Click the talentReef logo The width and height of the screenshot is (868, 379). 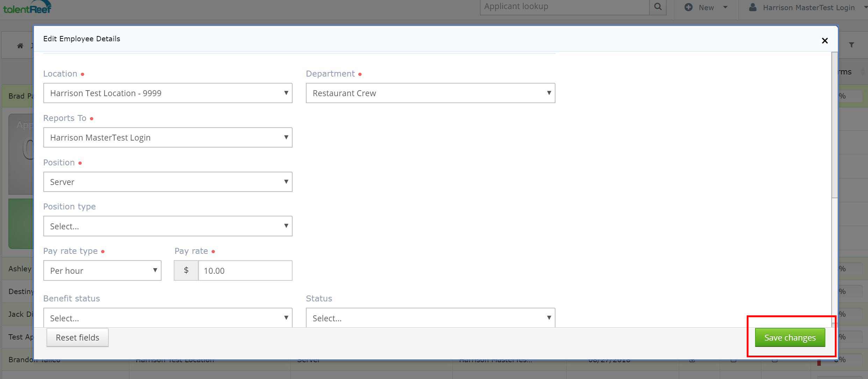[27, 7]
